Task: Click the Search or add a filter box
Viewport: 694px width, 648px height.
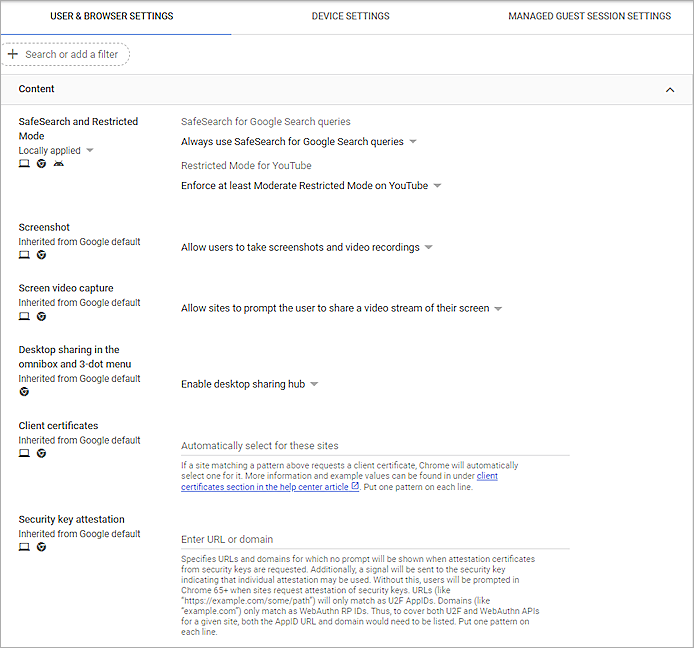Action: click(x=66, y=54)
